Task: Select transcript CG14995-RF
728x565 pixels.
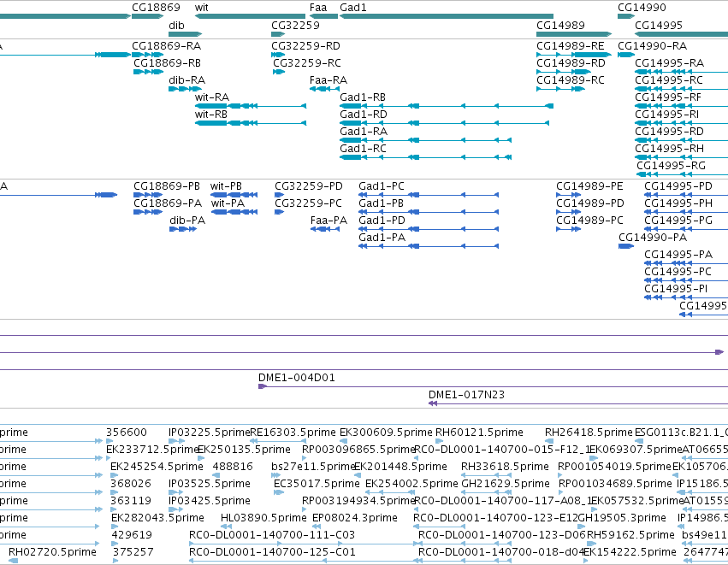Action: pos(682,106)
